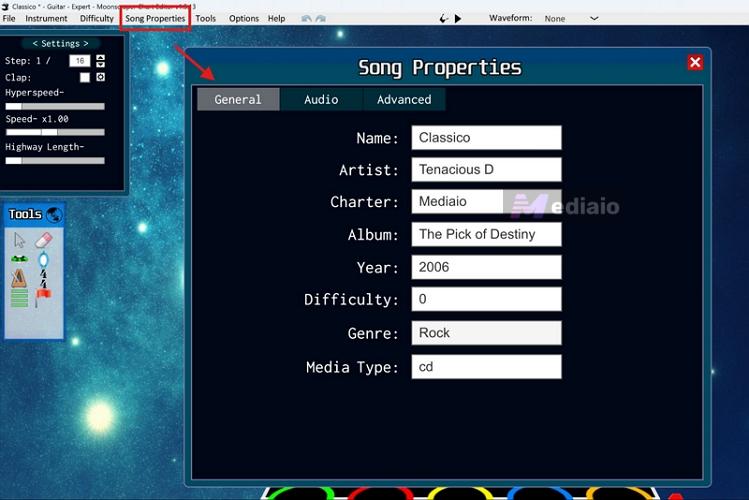749x500 pixels.
Task: Close the Song Properties dialog
Action: (695, 62)
